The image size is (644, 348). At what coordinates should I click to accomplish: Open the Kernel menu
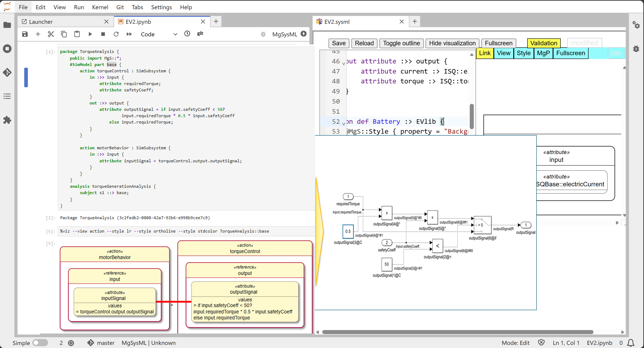click(x=100, y=7)
